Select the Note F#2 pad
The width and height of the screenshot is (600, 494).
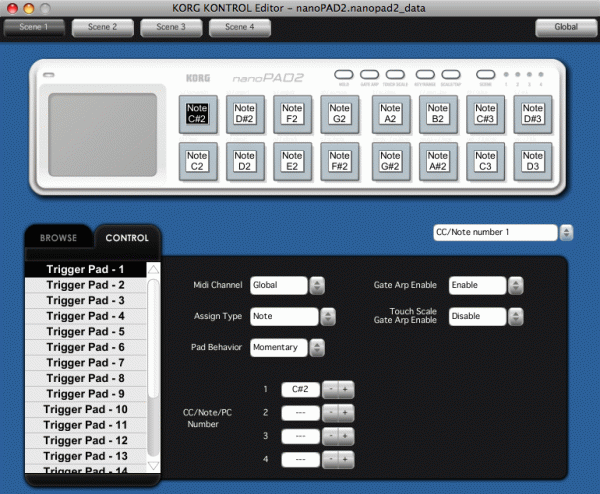pyautogui.click(x=340, y=161)
